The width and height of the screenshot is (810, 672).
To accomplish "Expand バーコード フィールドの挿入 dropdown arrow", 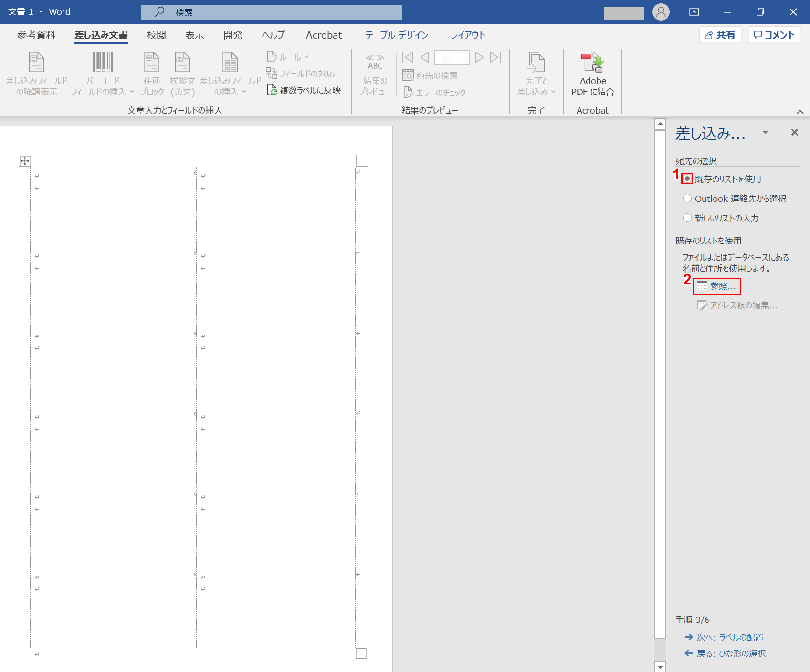I will coord(131,92).
